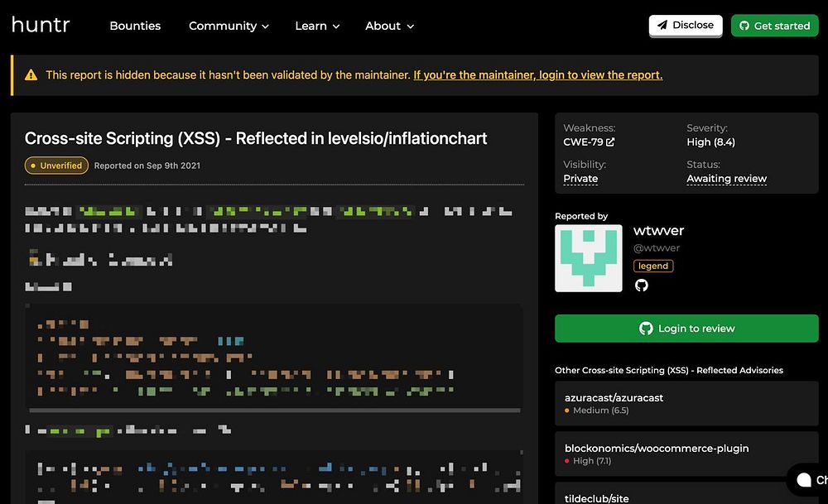Viewport: 828px width, 504px height.
Task: Open the huntr home logo
Action: click(x=41, y=25)
